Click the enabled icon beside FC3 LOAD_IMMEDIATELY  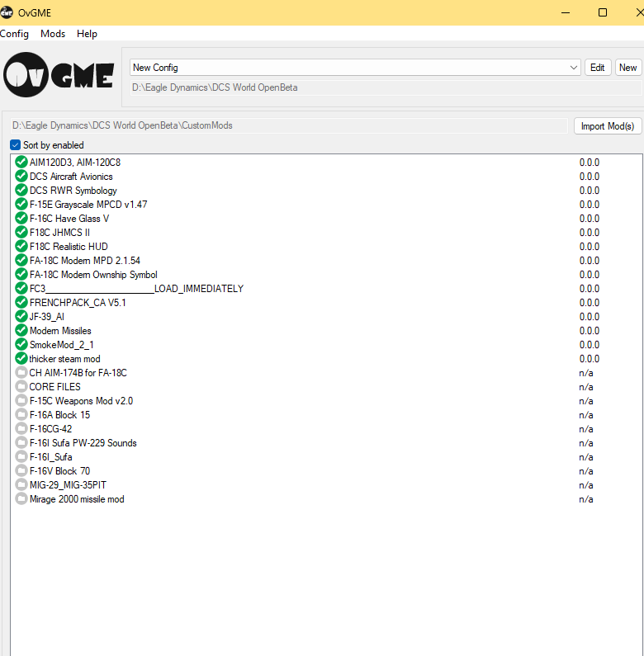click(21, 288)
